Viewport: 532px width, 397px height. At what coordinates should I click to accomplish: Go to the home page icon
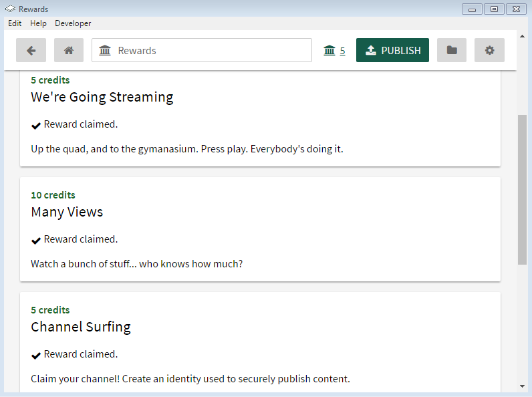68,50
